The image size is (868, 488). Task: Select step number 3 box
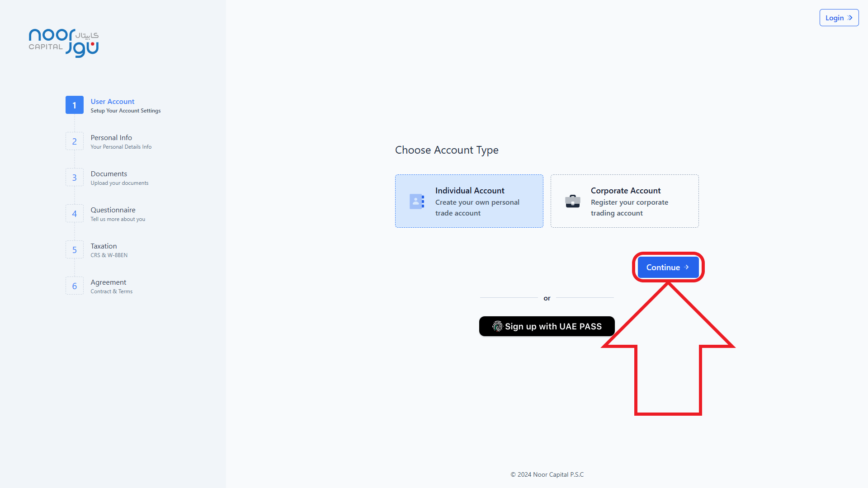coord(75,177)
